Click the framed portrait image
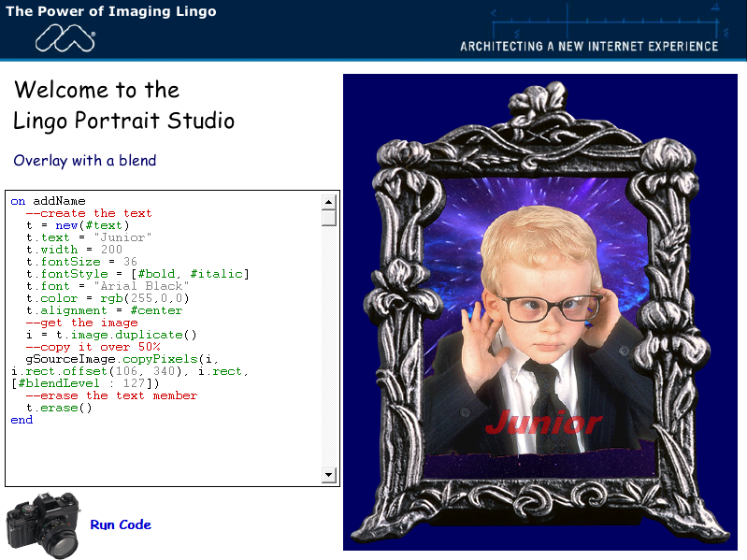 (540, 312)
